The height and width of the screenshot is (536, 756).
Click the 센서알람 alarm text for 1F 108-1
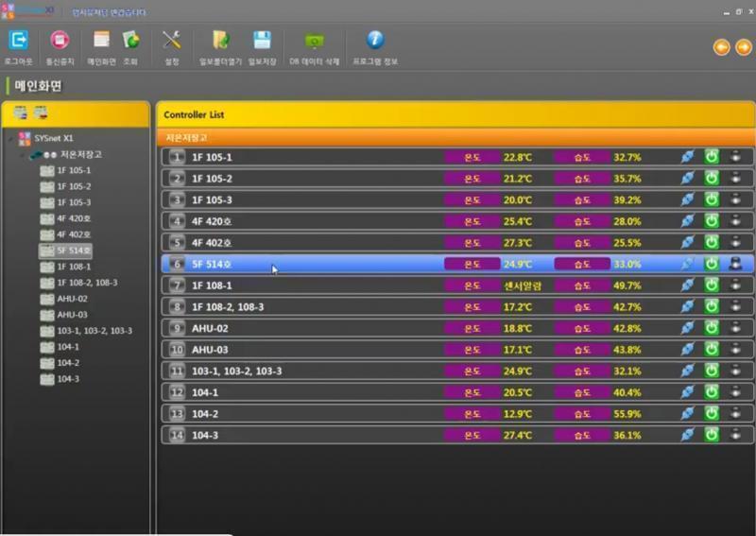coord(523,285)
